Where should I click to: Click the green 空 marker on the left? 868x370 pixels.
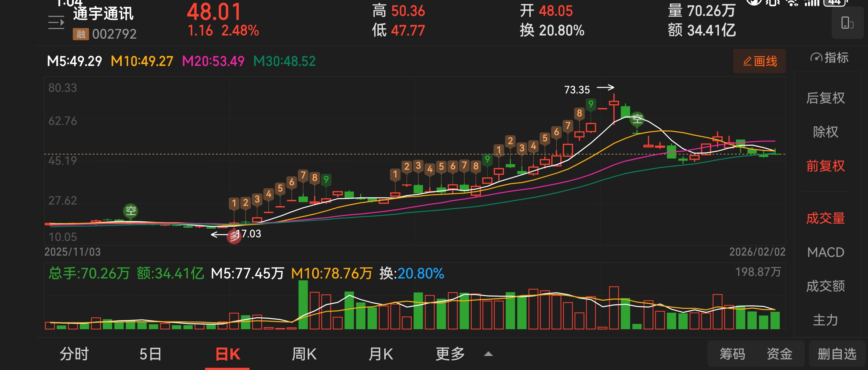tap(130, 211)
